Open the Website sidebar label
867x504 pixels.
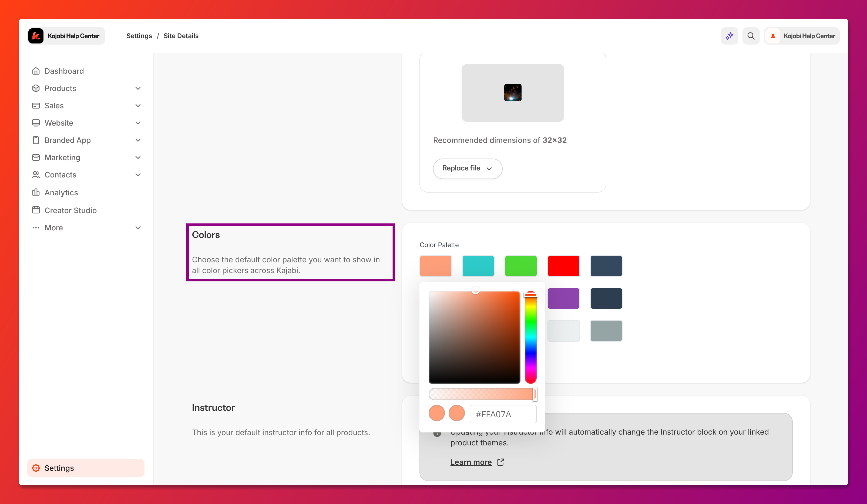59,123
